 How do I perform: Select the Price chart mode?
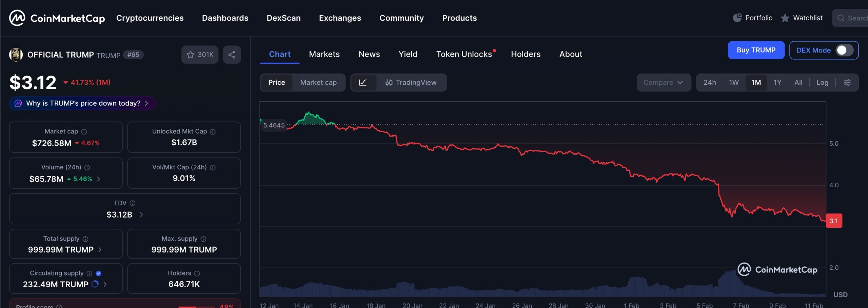pyautogui.click(x=277, y=82)
